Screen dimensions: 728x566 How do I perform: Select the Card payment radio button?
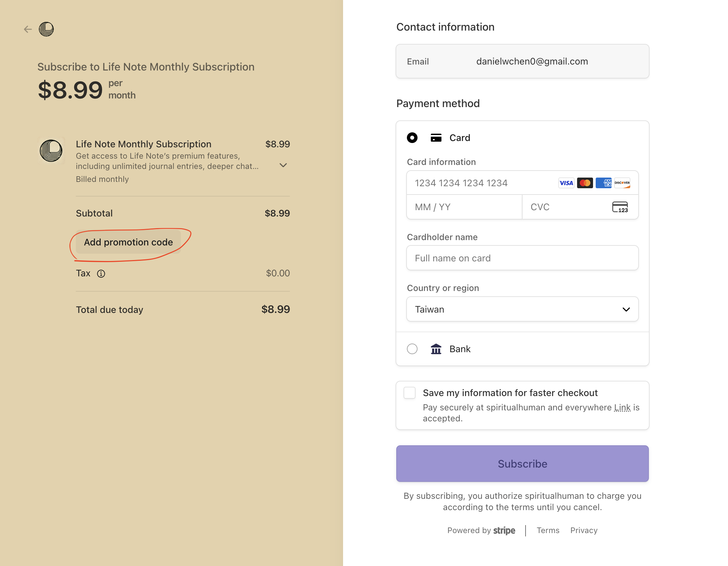pos(412,138)
